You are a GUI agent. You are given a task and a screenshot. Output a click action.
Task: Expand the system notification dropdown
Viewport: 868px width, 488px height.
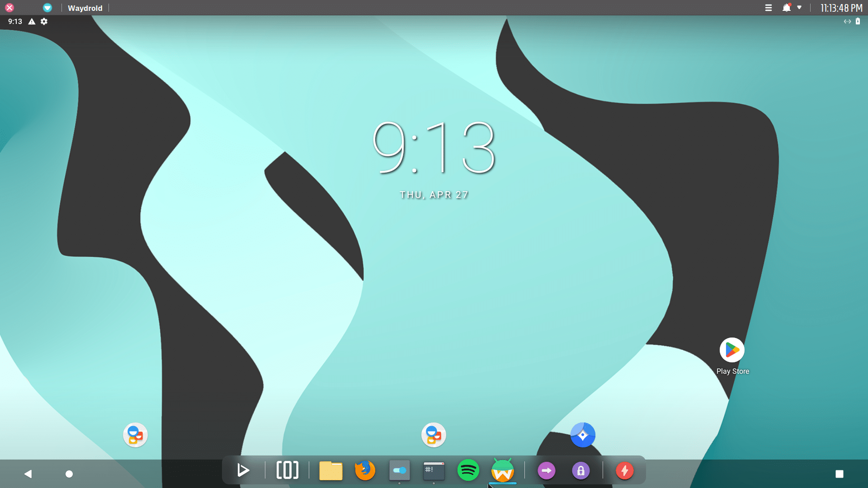pyautogui.click(x=798, y=8)
